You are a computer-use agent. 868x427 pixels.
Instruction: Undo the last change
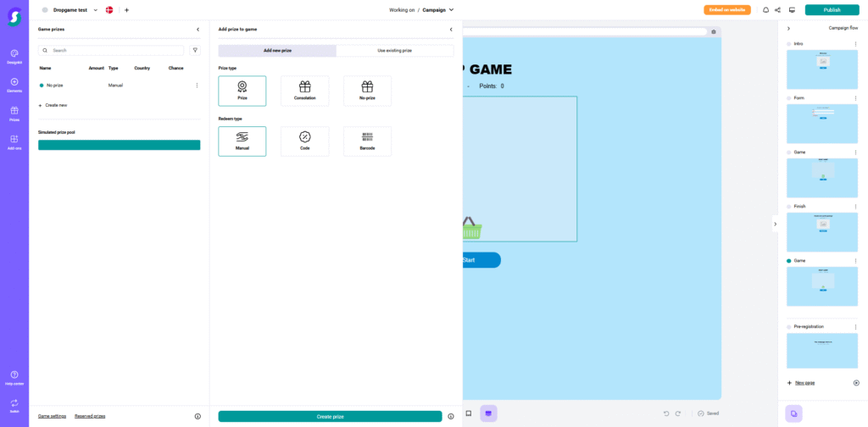pos(666,413)
